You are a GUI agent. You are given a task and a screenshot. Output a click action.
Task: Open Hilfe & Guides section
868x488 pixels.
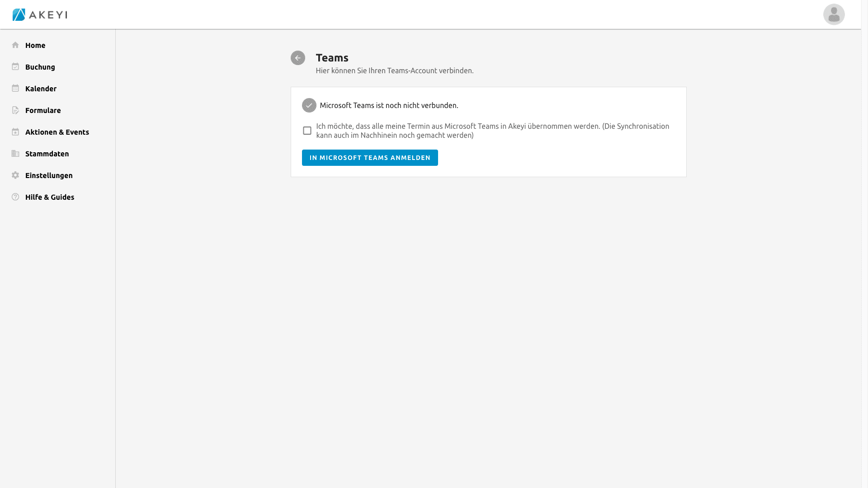[x=50, y=197]
